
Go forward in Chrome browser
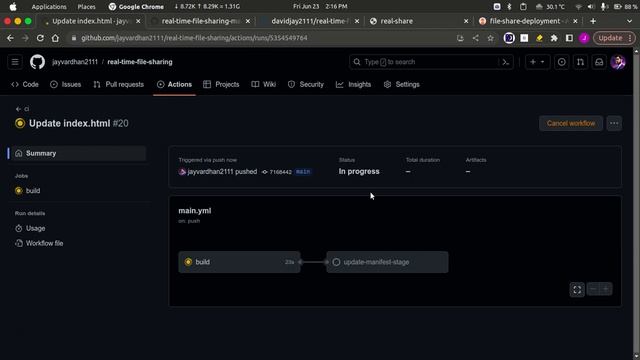point(25,38)
